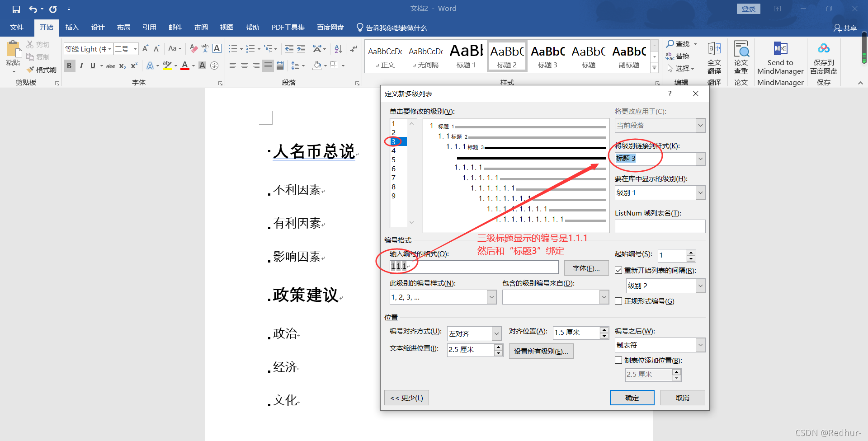This screenshot has width=868, height=441.
Task: Click 输入编号的格式 input field
Action: 474,267
